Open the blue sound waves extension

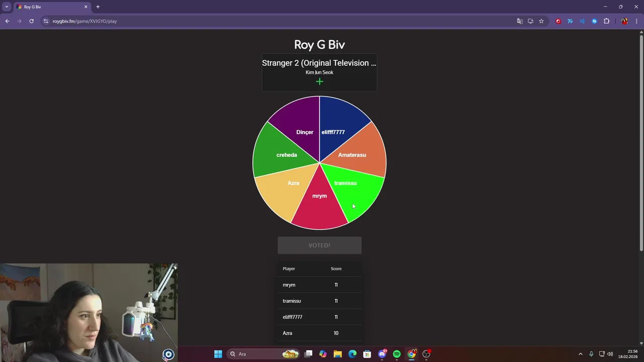click(582, 21)
